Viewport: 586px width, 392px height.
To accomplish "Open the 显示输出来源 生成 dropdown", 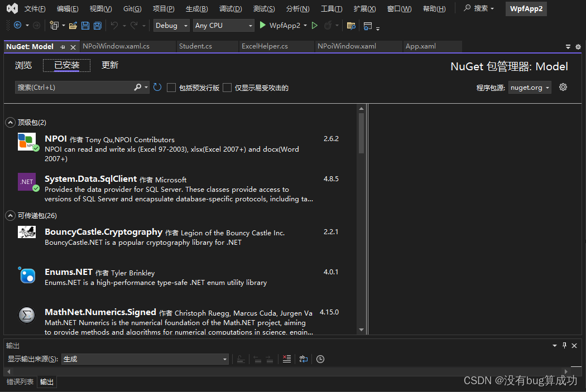I will [x=145, y=359].
